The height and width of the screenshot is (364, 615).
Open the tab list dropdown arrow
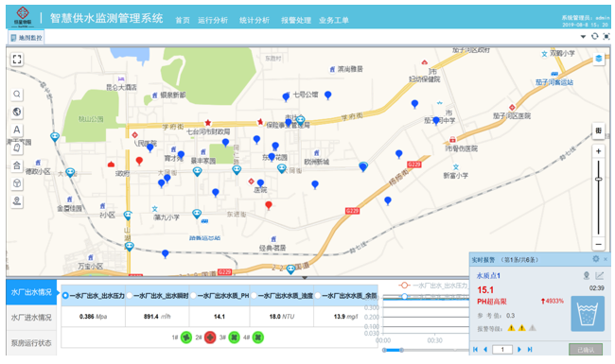(x=583, y=37)
